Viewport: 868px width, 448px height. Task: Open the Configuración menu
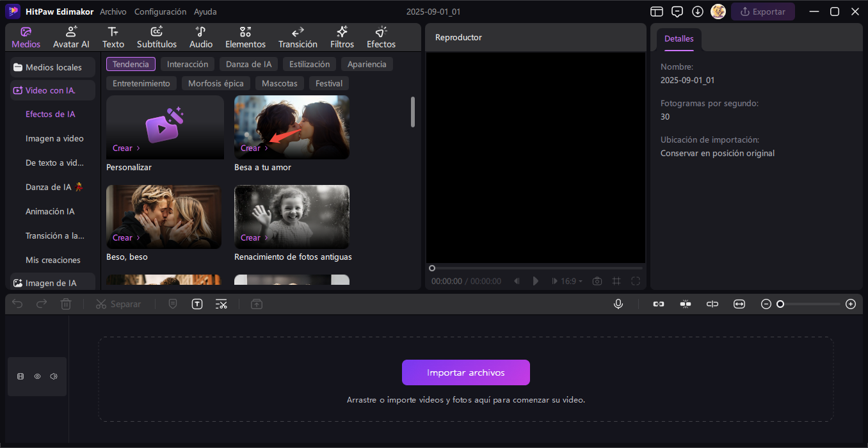tap(160, 11)
